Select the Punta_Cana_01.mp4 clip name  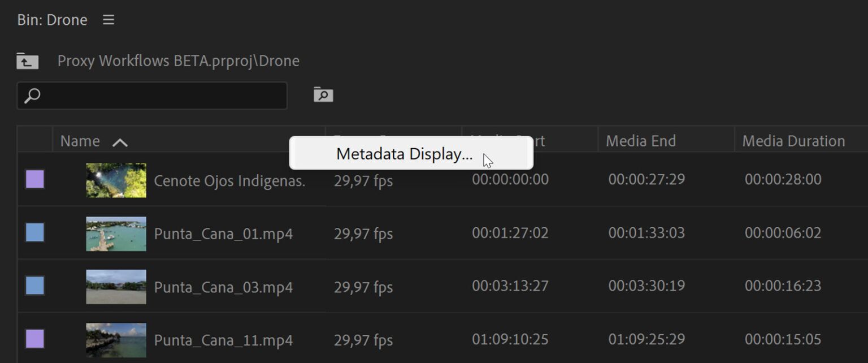tap(223, 233)
